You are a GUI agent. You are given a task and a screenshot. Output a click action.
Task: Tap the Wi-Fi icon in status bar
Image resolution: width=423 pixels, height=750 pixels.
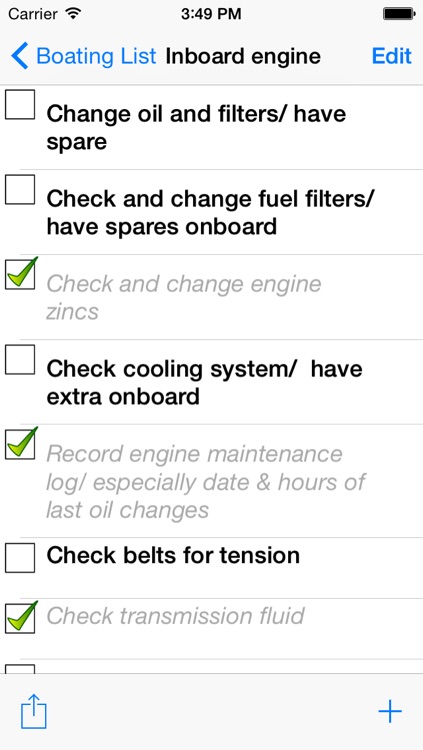coord(73,13)
